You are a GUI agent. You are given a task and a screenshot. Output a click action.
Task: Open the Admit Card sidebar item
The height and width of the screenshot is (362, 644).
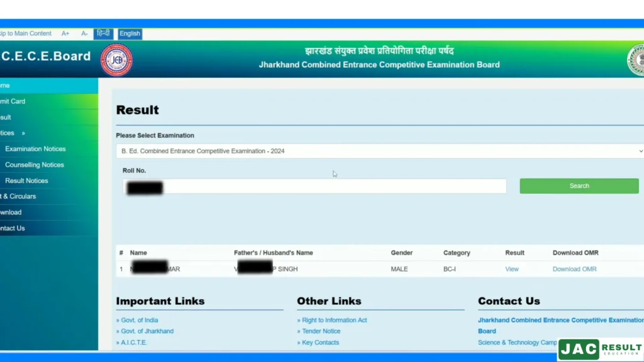point(49,101)
